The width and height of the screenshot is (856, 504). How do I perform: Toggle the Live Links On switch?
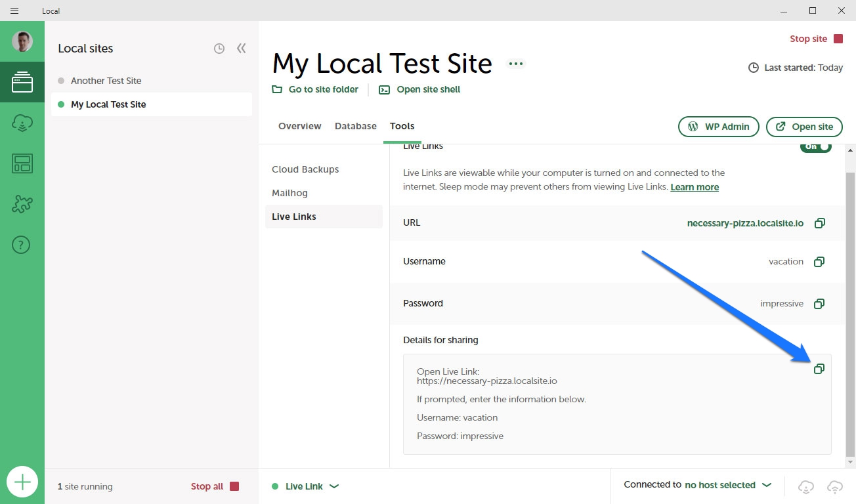point(816,147)
